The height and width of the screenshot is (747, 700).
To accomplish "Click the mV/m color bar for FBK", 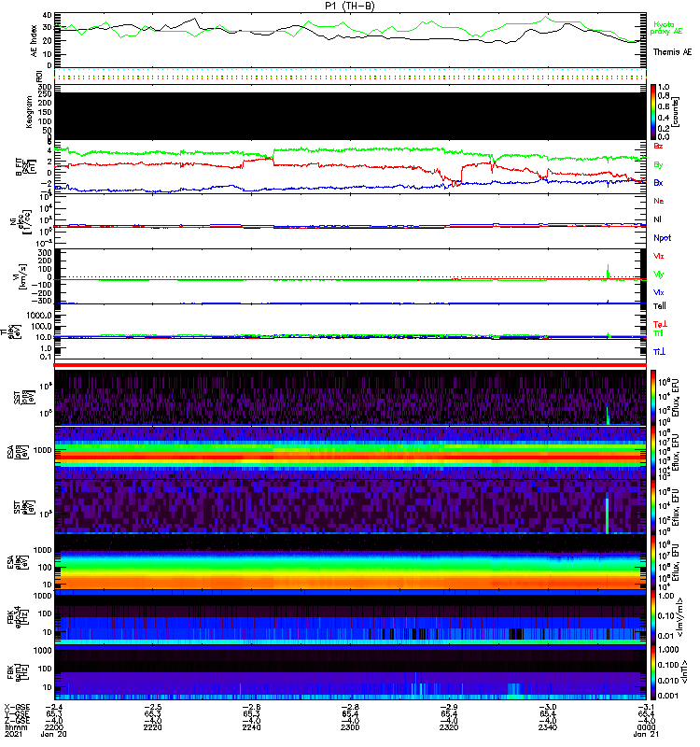I will pos(653,617).
